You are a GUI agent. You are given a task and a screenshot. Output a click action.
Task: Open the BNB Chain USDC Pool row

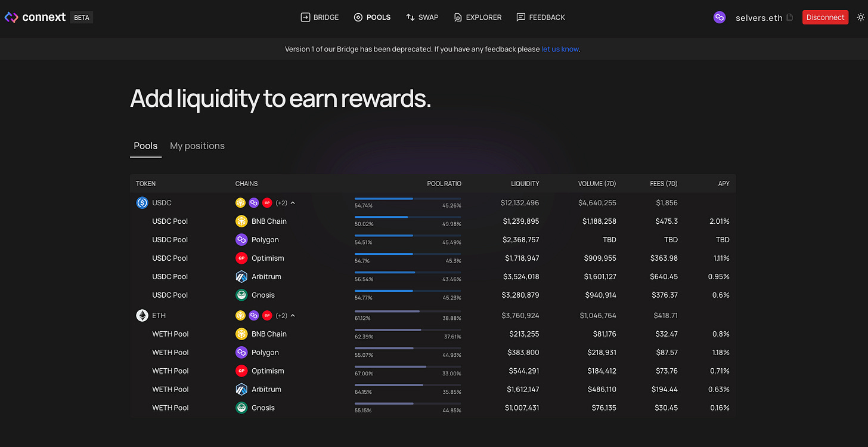click(433, 221)
